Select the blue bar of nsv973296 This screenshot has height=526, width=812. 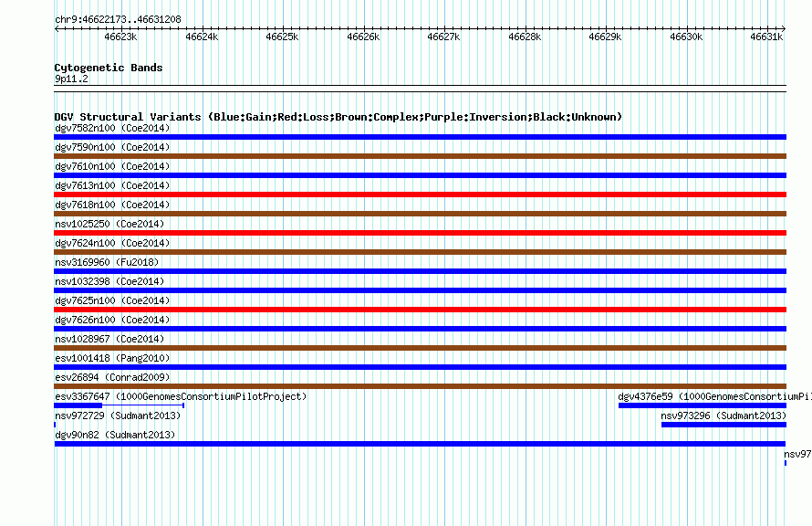(x=724, y=425)
